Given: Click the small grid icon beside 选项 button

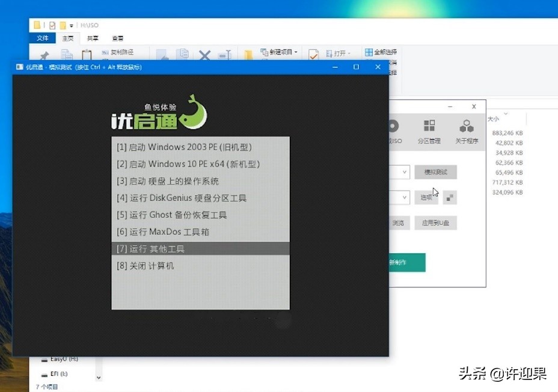Looking at the screenshot, I should point(450,197).
